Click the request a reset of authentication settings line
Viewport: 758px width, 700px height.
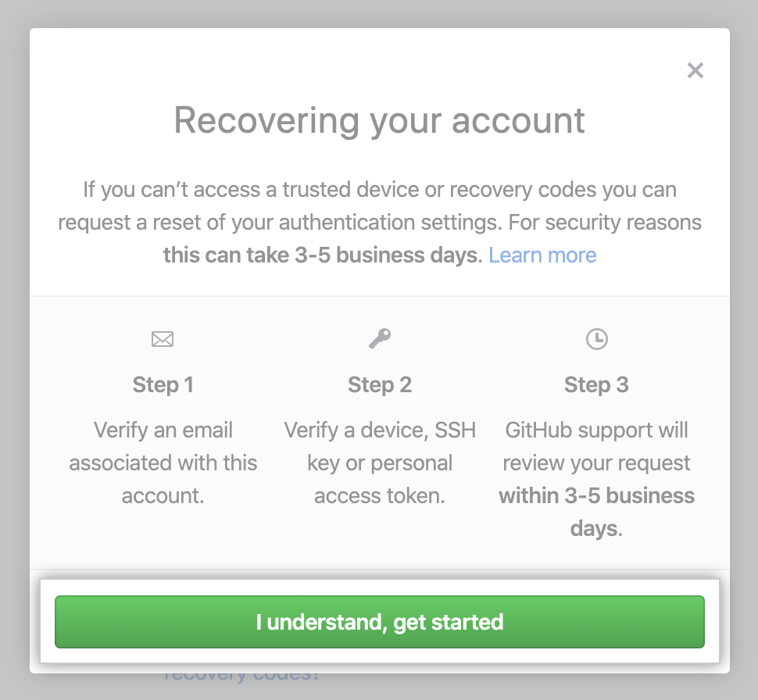[x=379, y=223]
